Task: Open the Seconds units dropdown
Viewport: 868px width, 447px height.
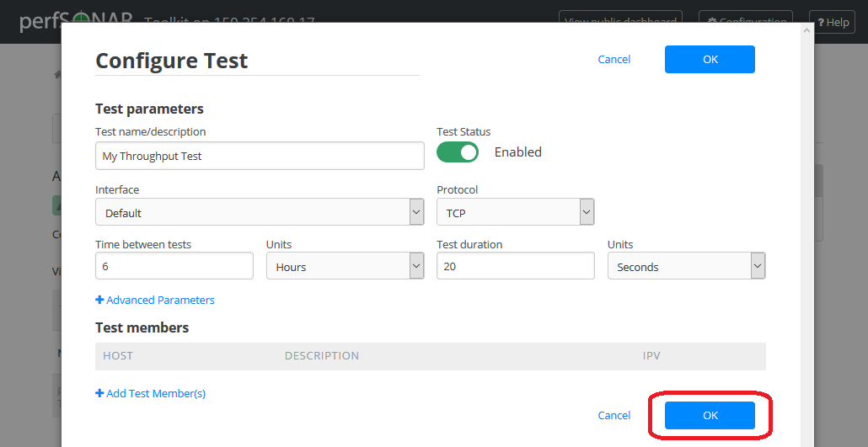Action: (687, 266)
